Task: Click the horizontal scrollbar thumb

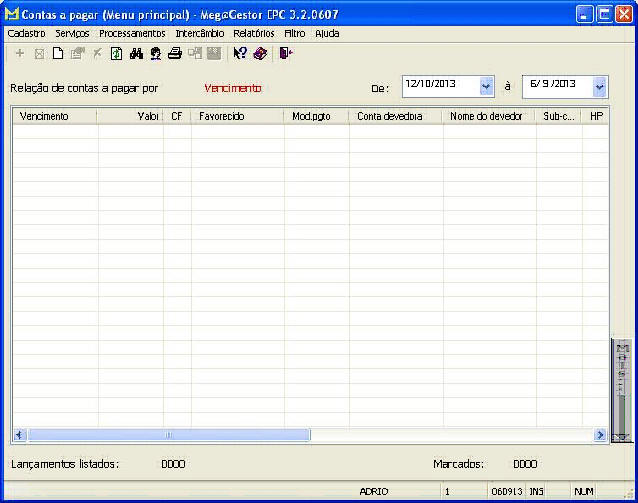Action: [168, 435]
